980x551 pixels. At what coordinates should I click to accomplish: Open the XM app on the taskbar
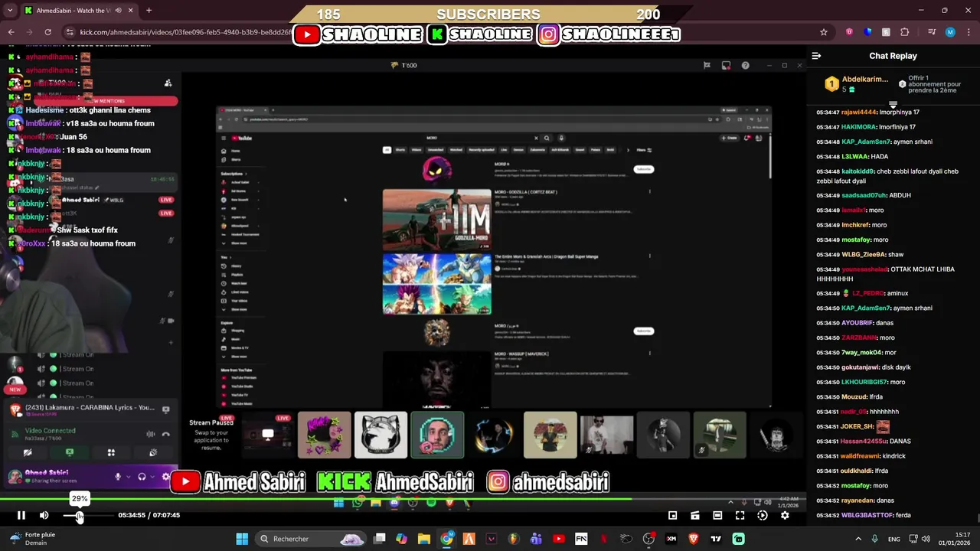(x=671, y=539)
